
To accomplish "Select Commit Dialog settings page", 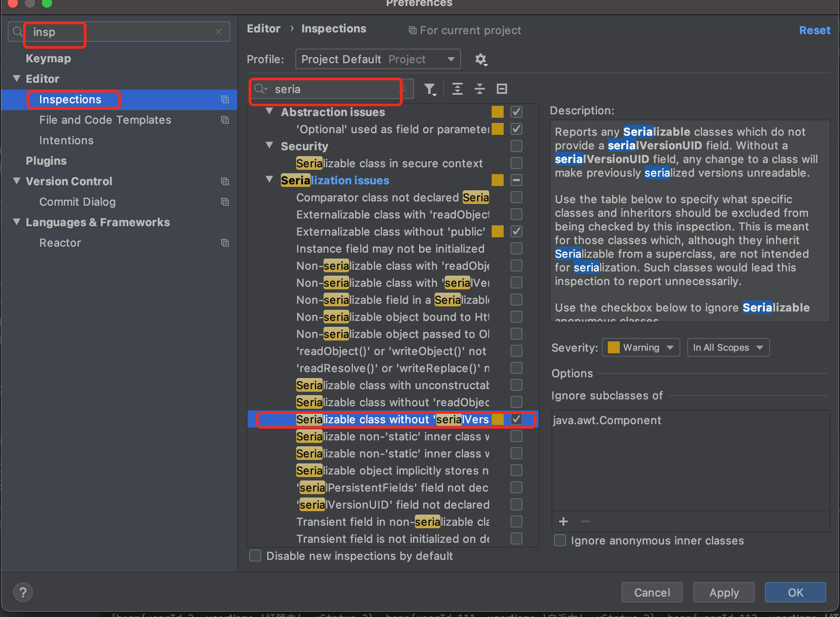I will pos(77,202).
